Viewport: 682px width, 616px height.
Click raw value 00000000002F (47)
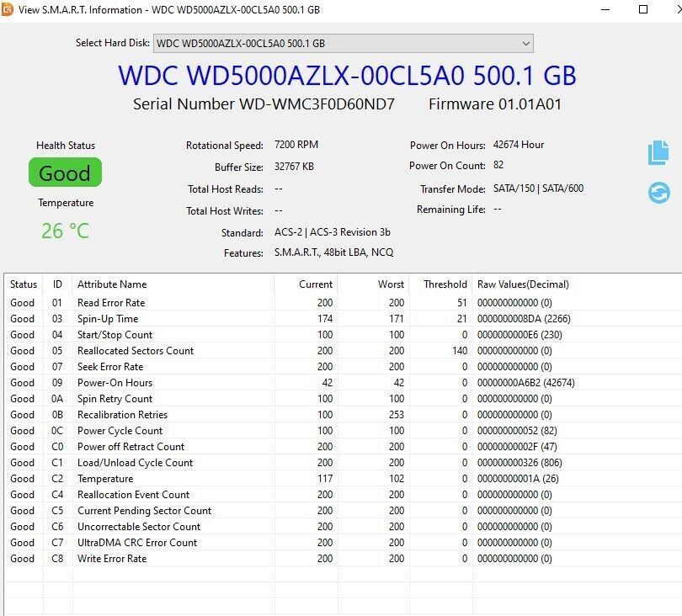(517, 447)
